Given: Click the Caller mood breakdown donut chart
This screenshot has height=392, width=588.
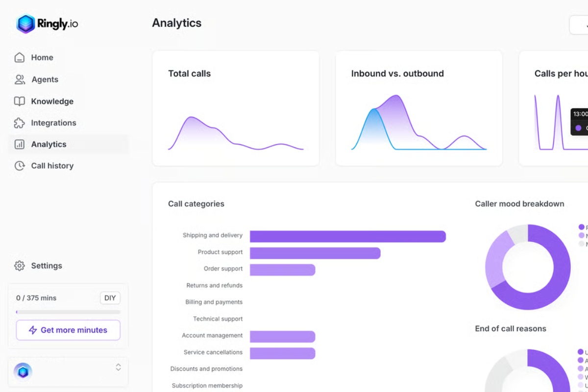Looking at the screenshot, I should click(528, 267).
